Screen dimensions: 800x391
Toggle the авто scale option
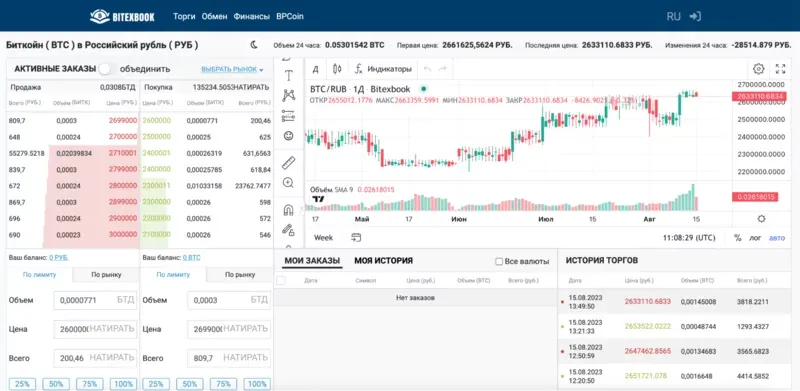pos(777,238)
